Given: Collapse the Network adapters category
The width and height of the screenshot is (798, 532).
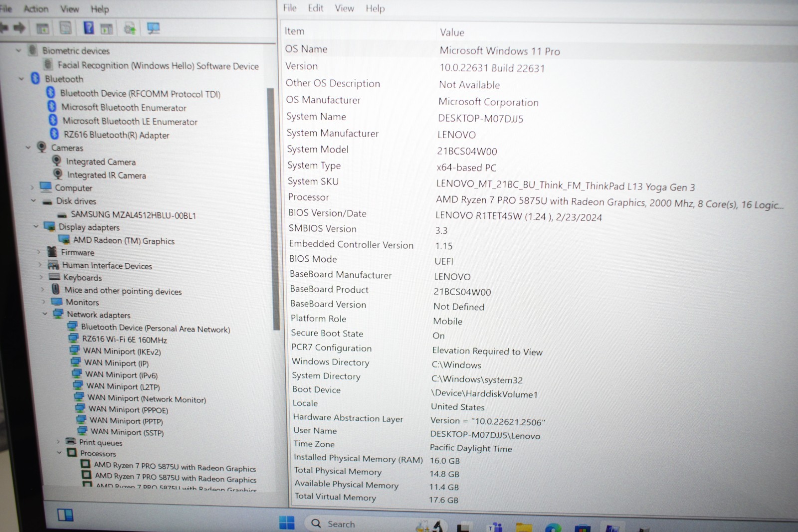Looking at the screenshot, I should (x=45, y=314).
